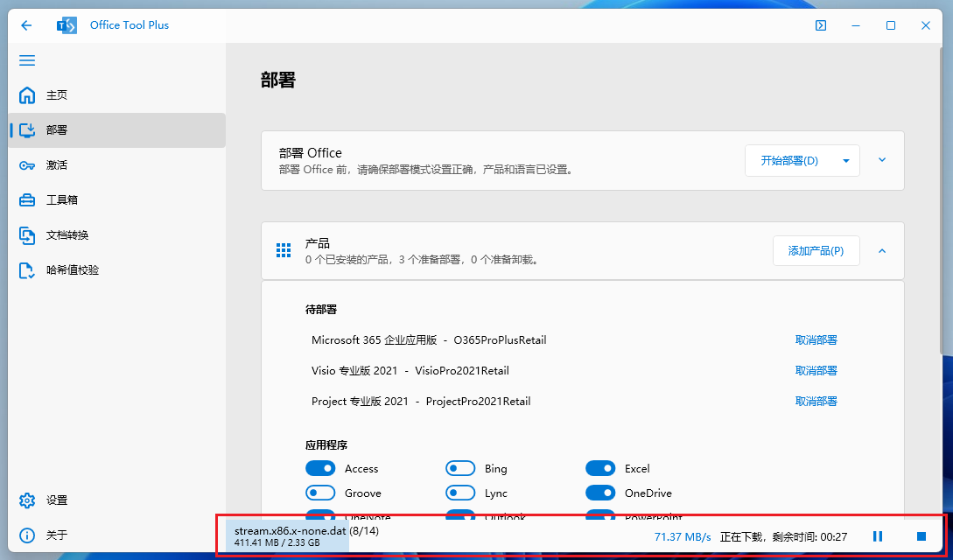Click the 部署 page title
The width and height of the screenshot is (953, 560).
pos(278,80)
